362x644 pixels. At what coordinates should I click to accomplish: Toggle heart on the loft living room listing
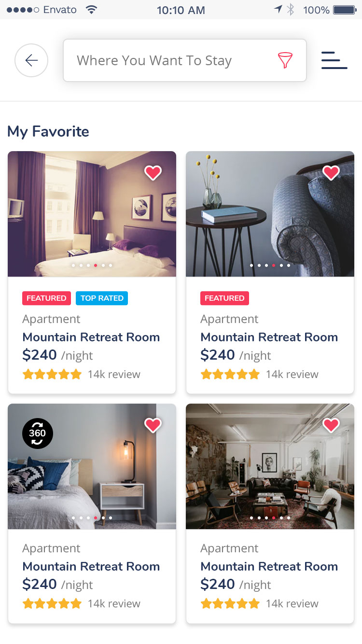[331, 425]
